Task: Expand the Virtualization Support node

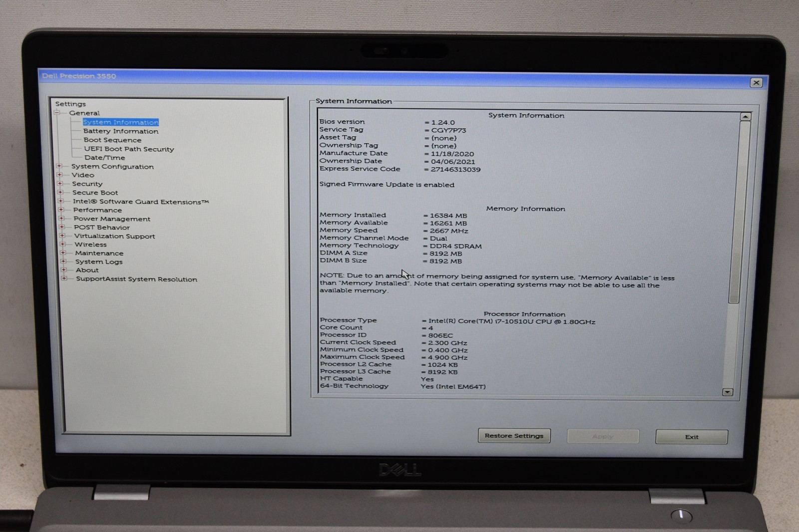Action: point(62,236)
